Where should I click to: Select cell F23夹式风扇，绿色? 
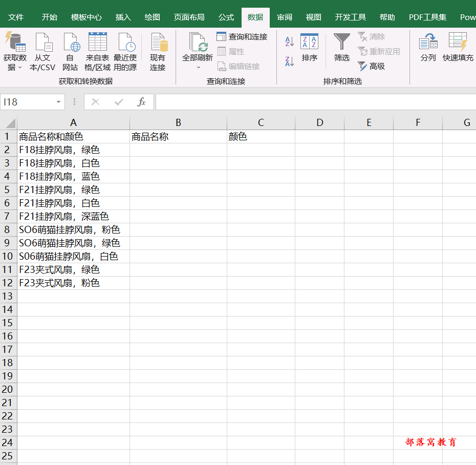[74, 270]
